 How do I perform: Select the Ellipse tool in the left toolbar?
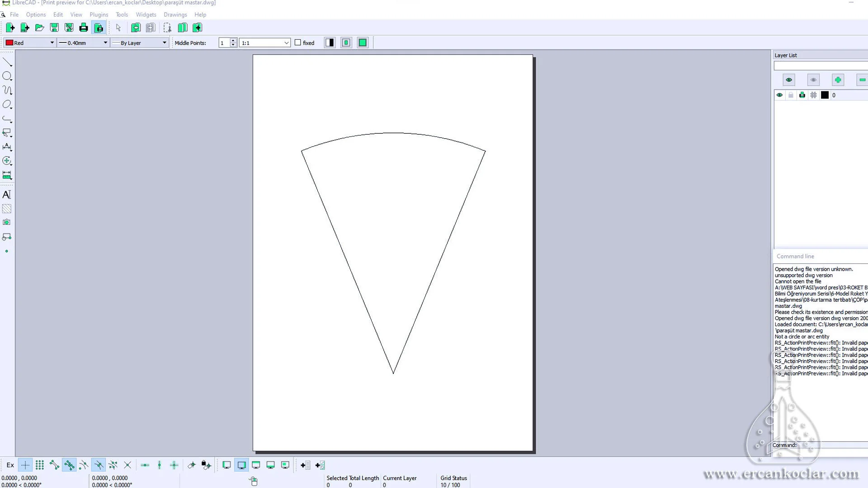tap(7, 104)
